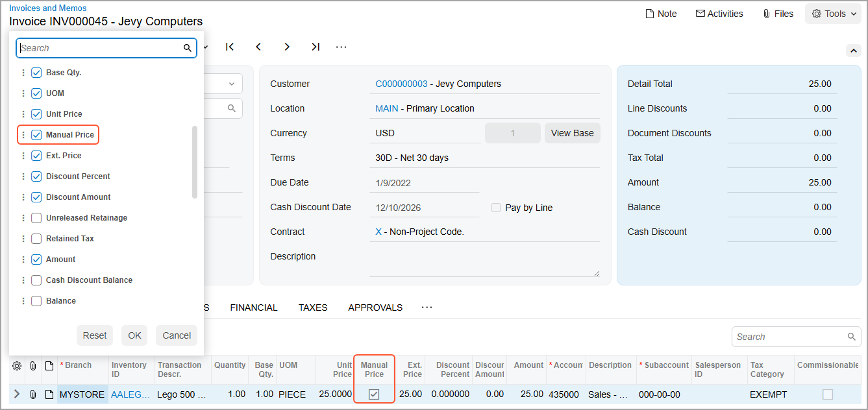Click the note icon in the MYSTORE row
The image size is (868, 410).
click(x=49, y=394)
